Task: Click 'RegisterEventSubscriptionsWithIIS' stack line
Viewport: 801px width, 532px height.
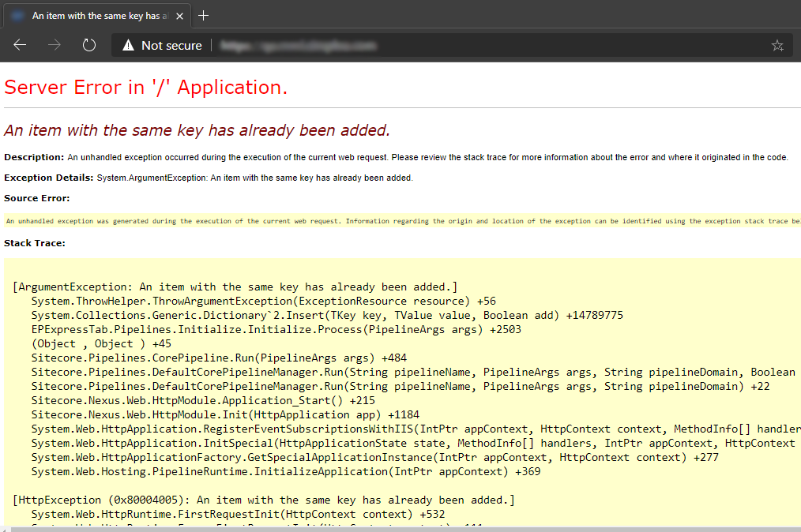Action: [x=416, y=429]
